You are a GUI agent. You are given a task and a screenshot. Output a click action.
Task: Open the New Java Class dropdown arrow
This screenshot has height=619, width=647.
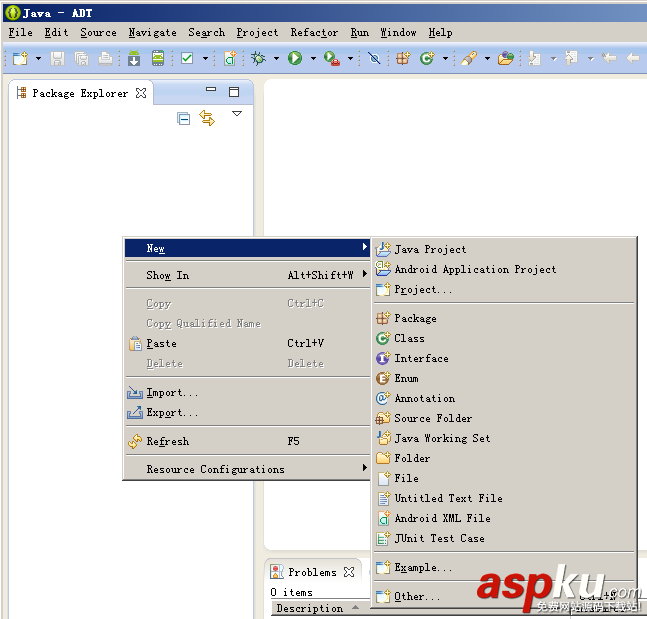[x=445, y=59]
